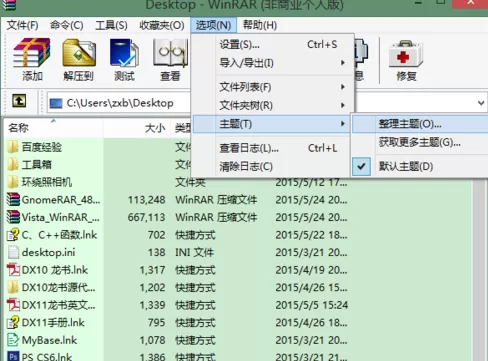The image size is (488, 361).
Task: Select the GnomeRAR_48... file name
Action: click(x=61, y=200)
